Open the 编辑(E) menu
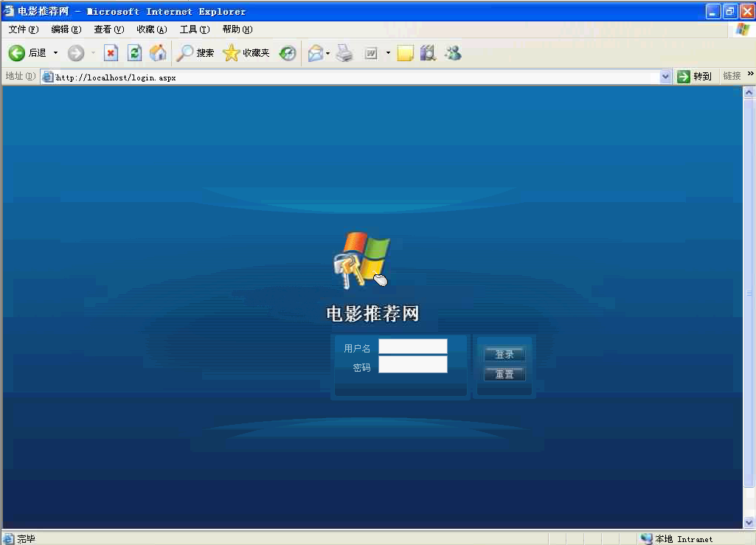756x545 pixels. coord(66,29)
